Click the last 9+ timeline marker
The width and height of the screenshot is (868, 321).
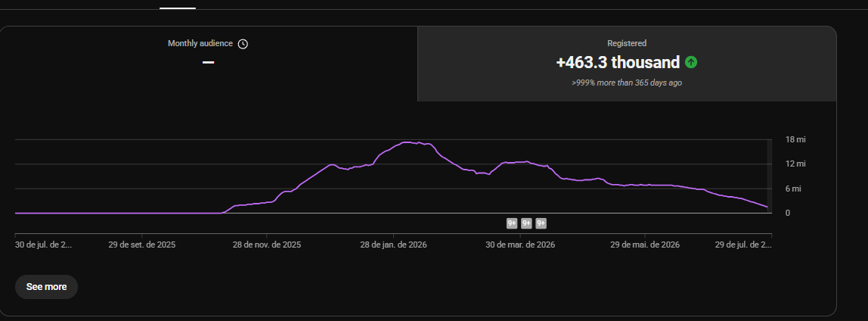[541, 223]
